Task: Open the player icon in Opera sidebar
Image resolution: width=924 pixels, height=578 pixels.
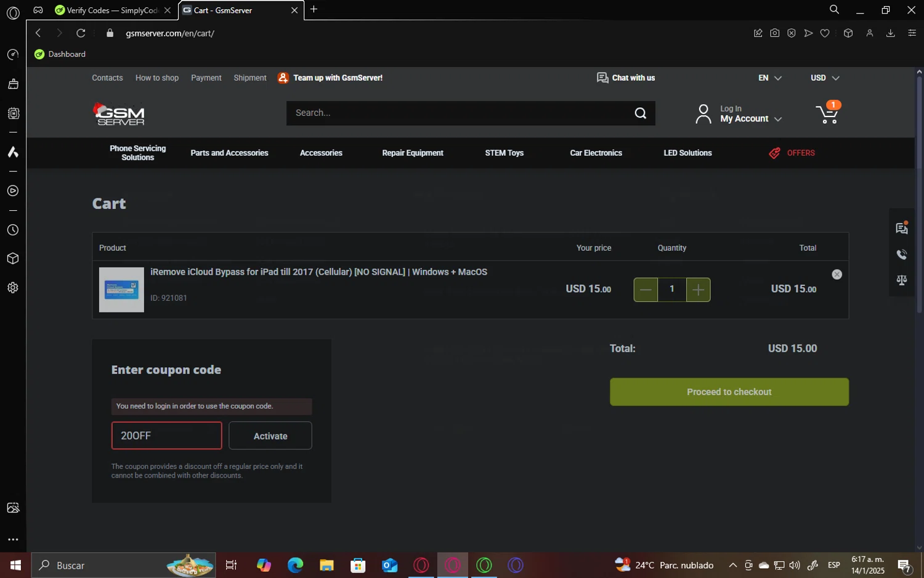Action: (13, 191)
